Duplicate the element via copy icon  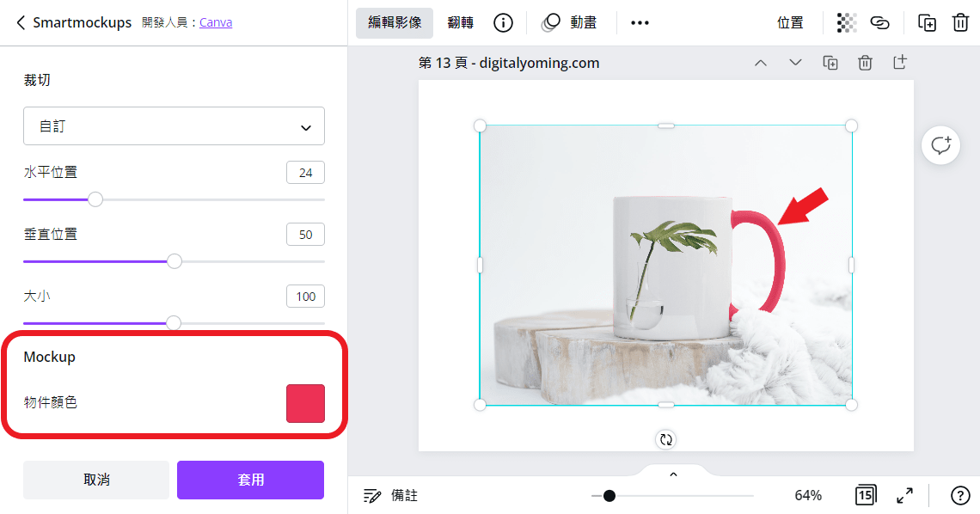(x=928, y=23)
